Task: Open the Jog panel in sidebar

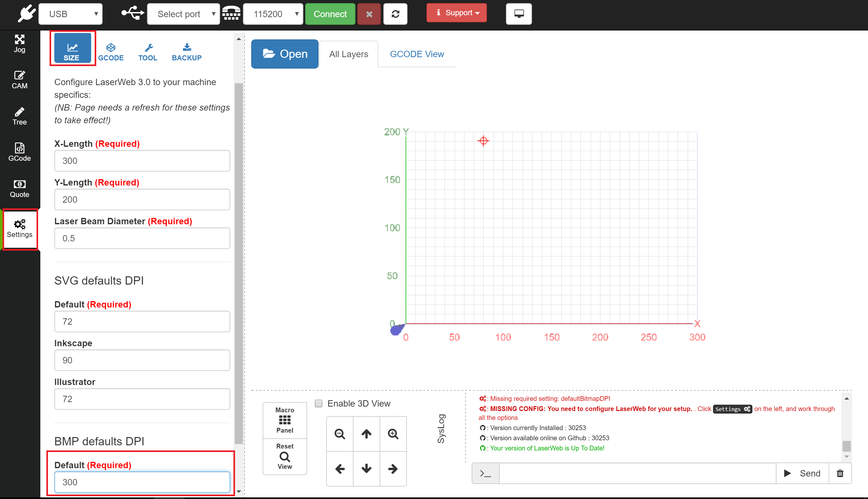Action: pyautogui.click(x=20, y=44)
